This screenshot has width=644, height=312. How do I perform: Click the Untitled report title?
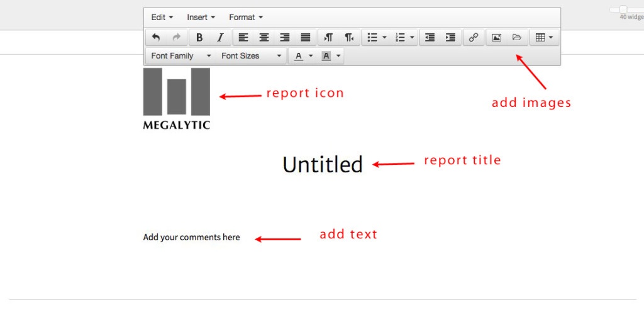tap(323, 165)
